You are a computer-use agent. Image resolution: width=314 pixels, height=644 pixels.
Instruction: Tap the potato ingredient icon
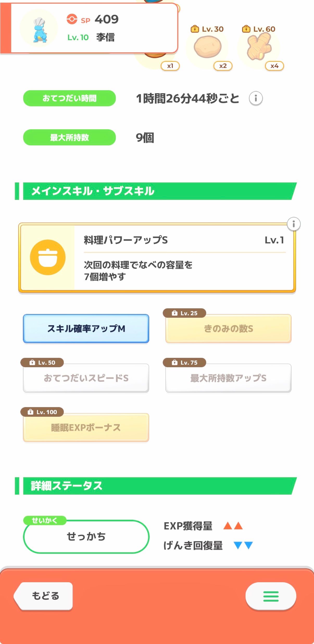tap(208, 47)
